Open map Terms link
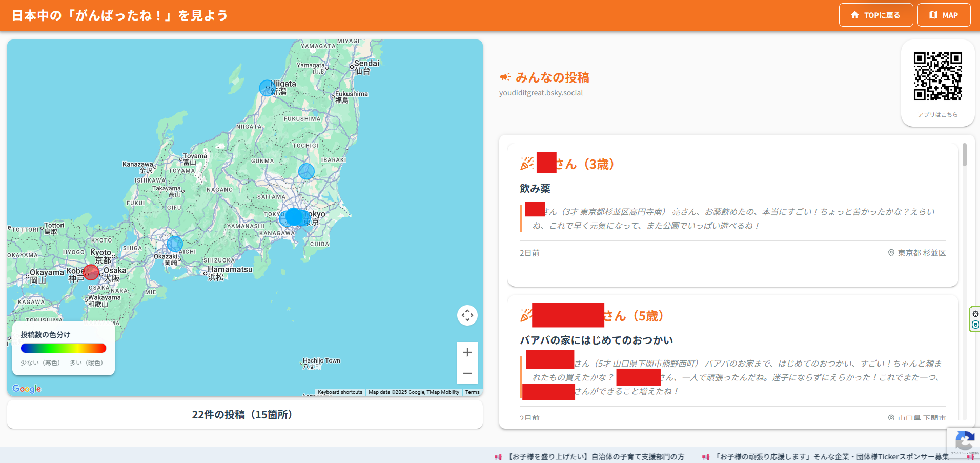 coord(473,392)
